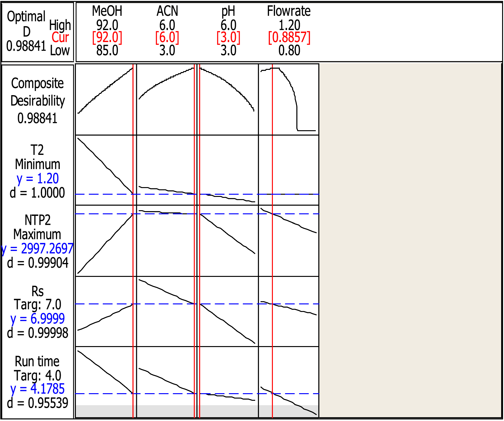The width and height of the screenshot is (504, 421).
Task: Click the 0.98841 value under Optimal D
Action: 27,46
